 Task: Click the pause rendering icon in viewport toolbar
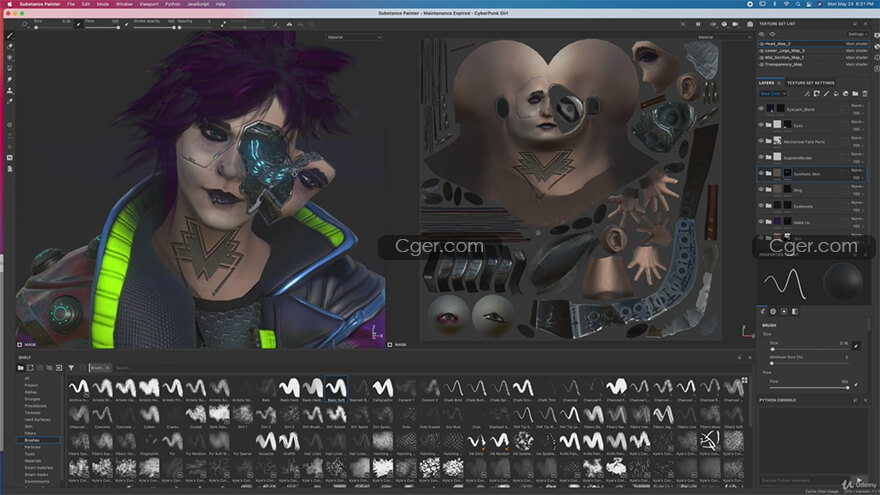coord(698,24)
